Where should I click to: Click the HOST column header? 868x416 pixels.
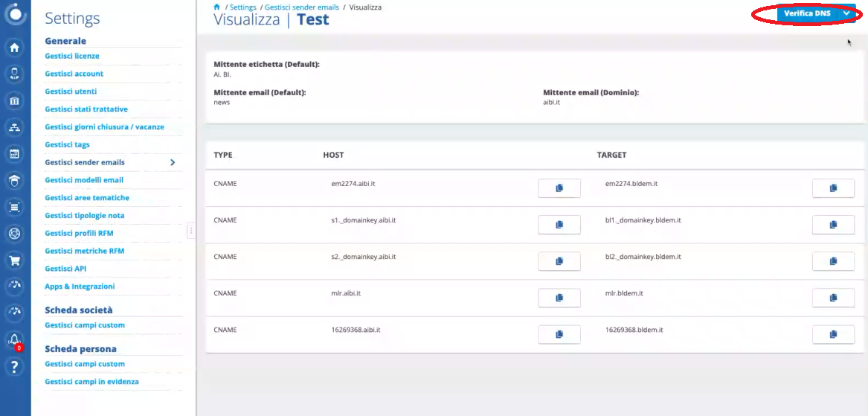[x=333, y=155]
